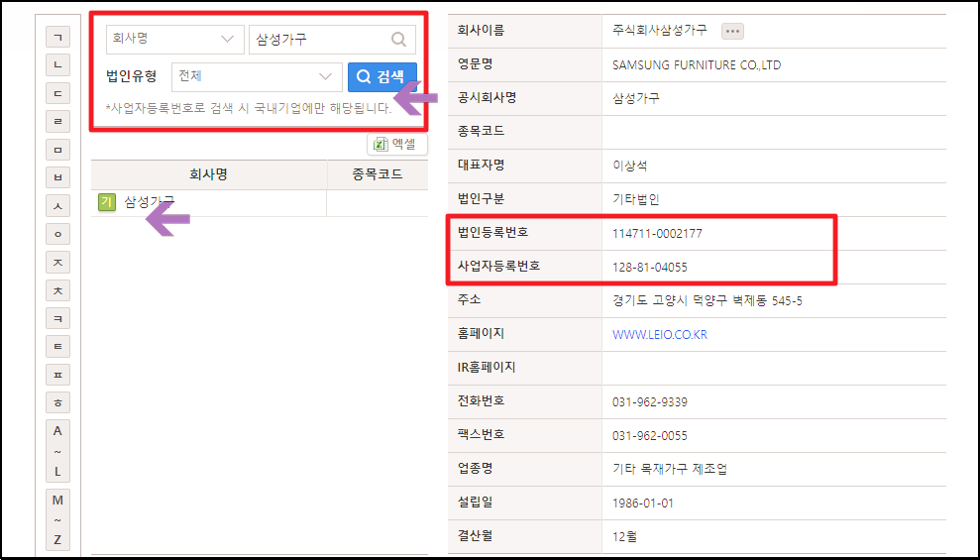Click the 업종명 value 기타 목재가구 제조업
Screen dimensions: 980x560
670,470
